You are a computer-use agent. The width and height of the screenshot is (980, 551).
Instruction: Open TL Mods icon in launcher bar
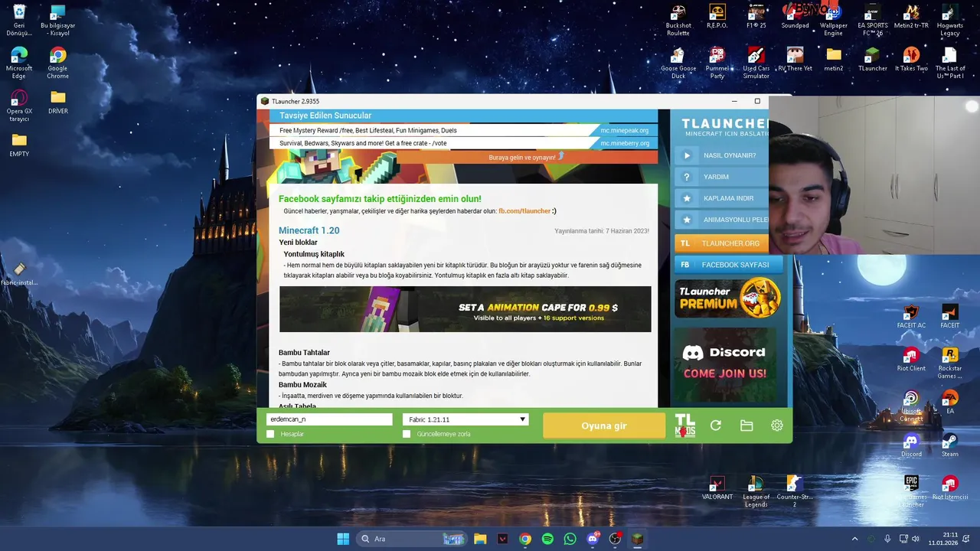coord(685,425)
